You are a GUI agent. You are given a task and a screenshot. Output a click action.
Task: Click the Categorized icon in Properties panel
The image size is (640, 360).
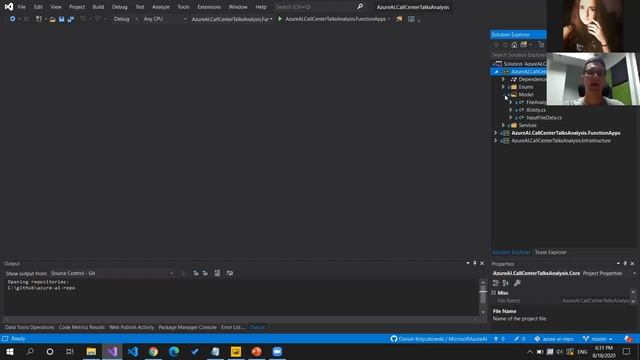tap(496, 283)
